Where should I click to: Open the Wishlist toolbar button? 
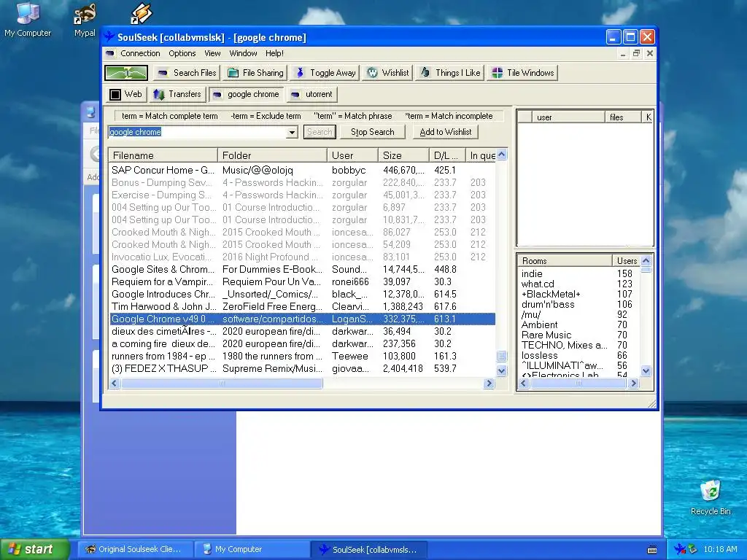point(388,73)
